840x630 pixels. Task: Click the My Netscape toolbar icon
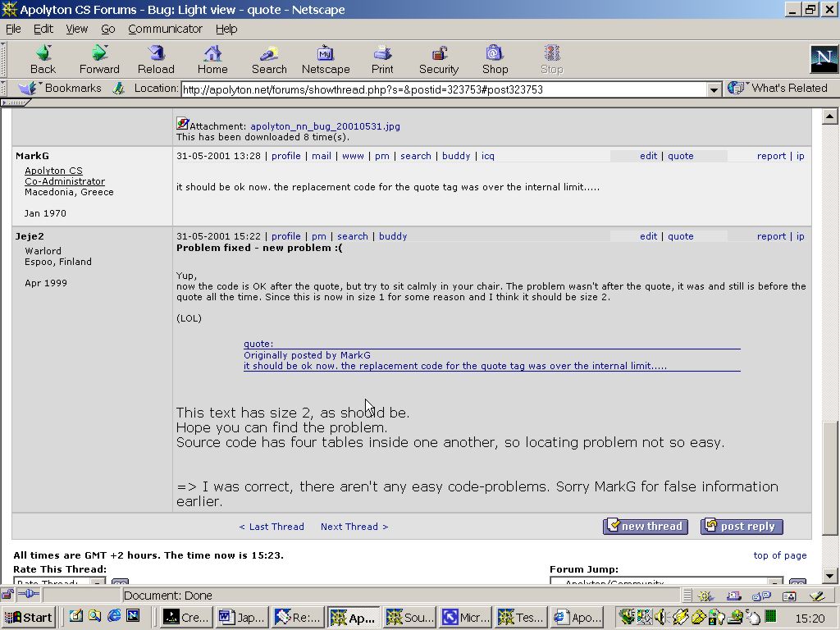(x=326, y=54)
